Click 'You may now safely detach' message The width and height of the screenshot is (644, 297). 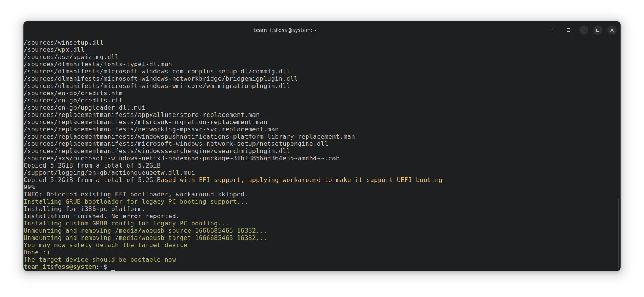click(x=105, y=245)
